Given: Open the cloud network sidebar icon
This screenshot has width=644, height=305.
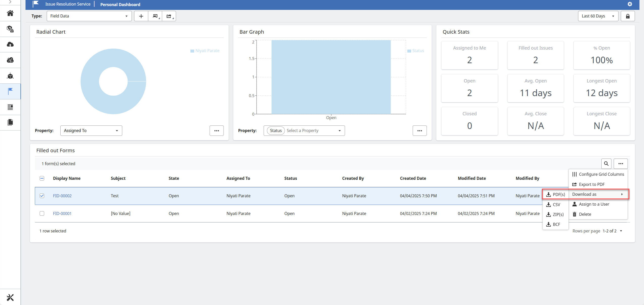Looking at the screenshot, I should (10, 60).
